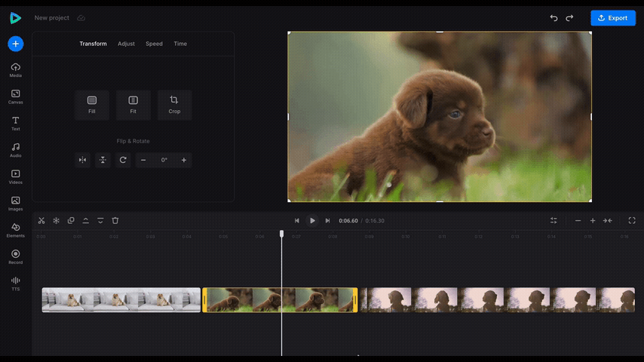Play the video preview
This screenshot has width=644, height=362.
coord(312,221)
